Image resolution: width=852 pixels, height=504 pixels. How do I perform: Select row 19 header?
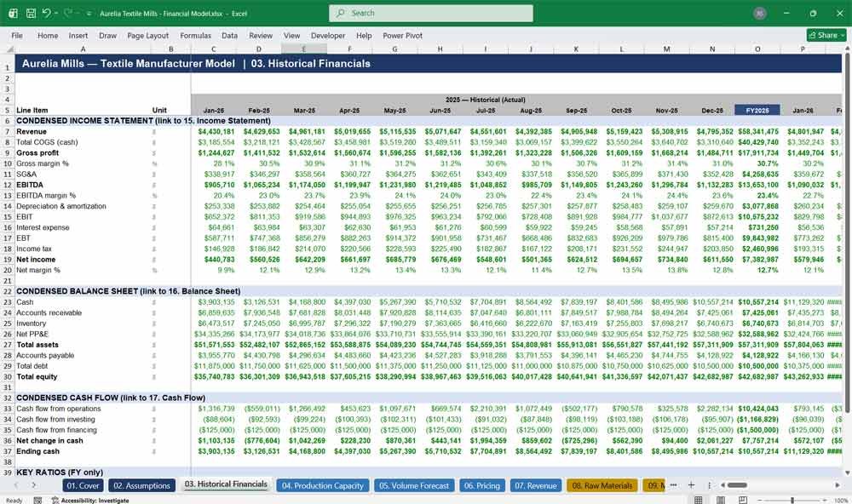pyautogui.click(x=8, y=260)
